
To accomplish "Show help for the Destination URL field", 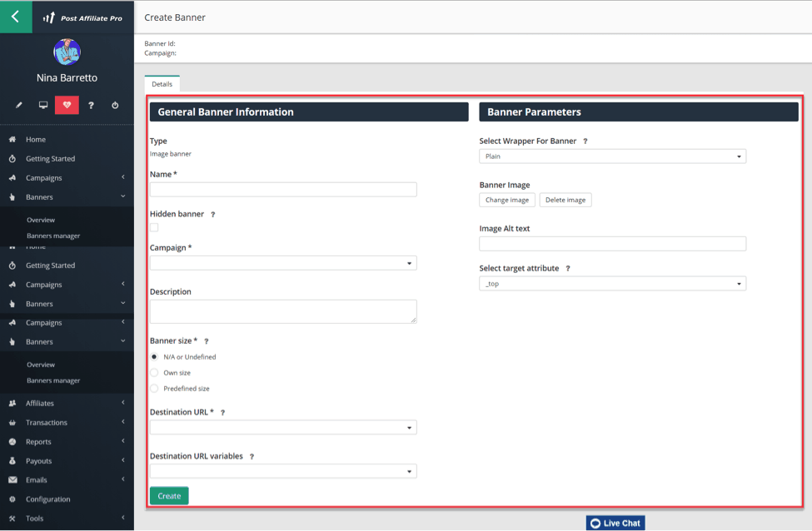I will pos(222,413).
